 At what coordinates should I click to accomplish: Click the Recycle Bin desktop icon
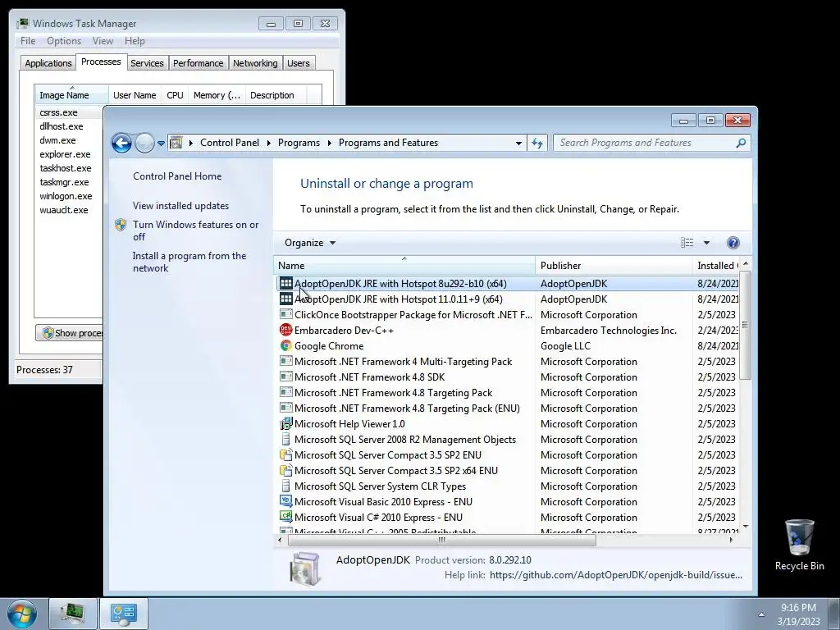coord(799,546)
